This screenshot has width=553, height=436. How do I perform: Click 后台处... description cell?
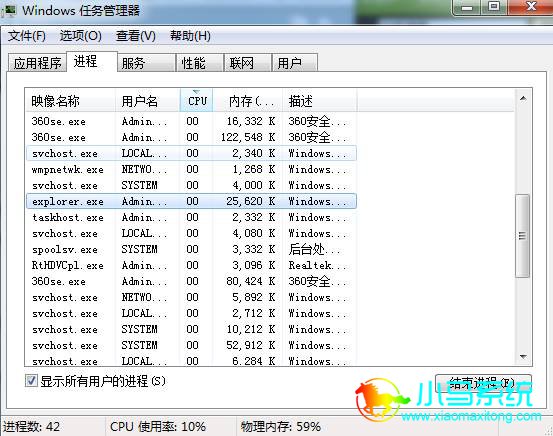314,249
